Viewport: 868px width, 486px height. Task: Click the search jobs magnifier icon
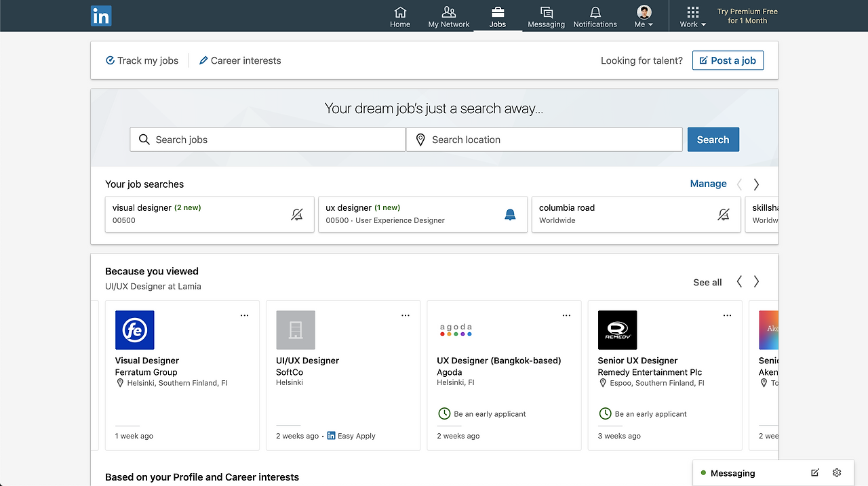coord(144,139)
